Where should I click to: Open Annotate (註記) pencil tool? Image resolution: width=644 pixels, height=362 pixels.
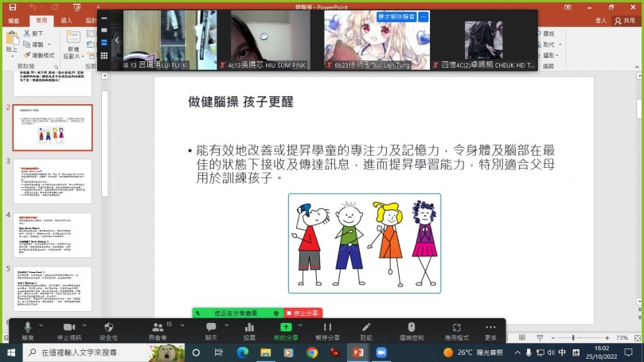pos(366,330)
